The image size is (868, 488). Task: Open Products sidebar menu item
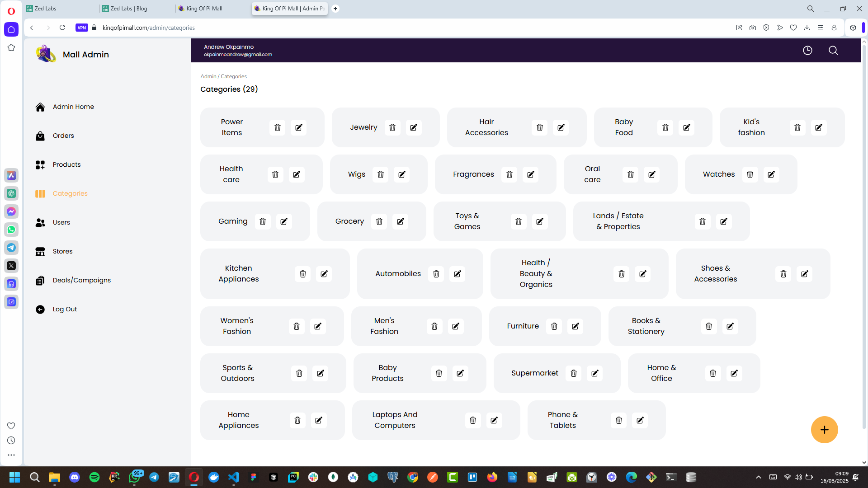pos(66,164)
